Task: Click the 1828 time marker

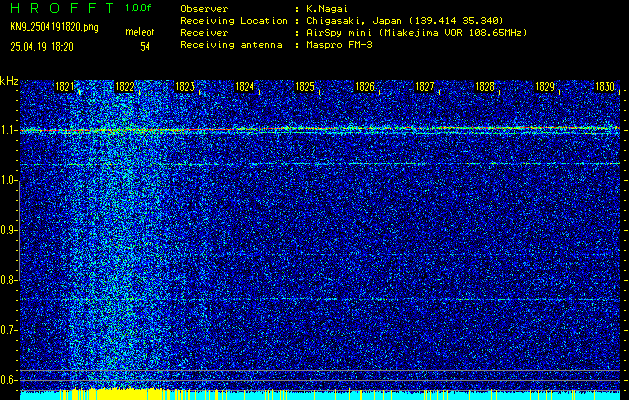Action: coord(485,87)
